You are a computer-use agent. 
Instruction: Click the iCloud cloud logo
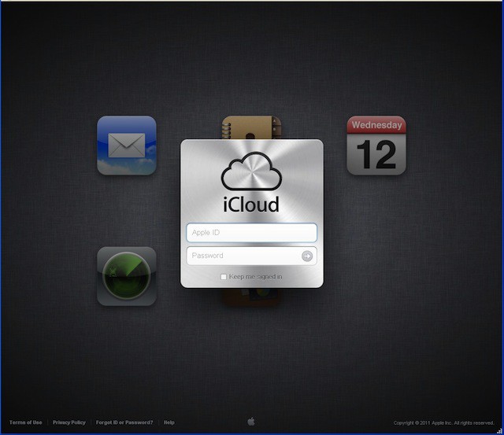point(251,171)
